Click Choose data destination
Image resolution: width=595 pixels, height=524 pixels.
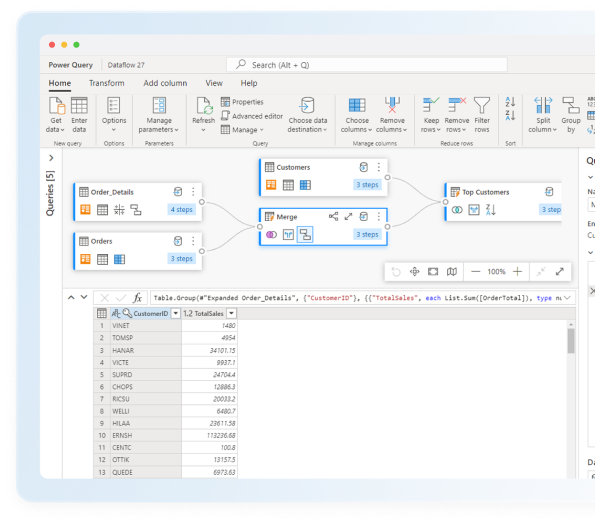307,114
